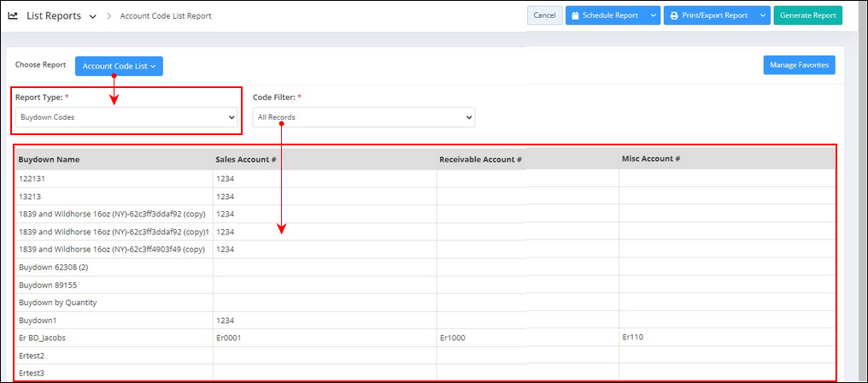Select the Ertest2 row
868x383 pixels.
(x=425, y=356)
